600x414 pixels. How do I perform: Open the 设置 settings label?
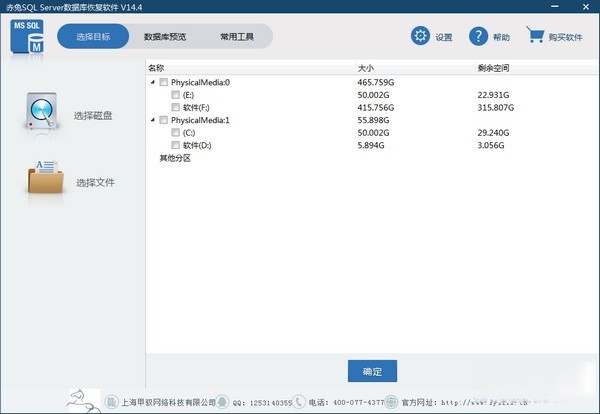[444, 37]
